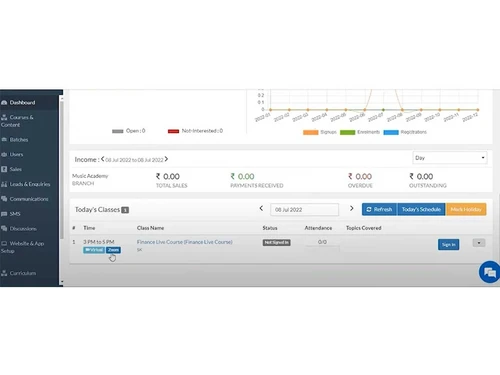Click the Curriculum sidebar icon
500x375 pixels.
click(4, 273)
